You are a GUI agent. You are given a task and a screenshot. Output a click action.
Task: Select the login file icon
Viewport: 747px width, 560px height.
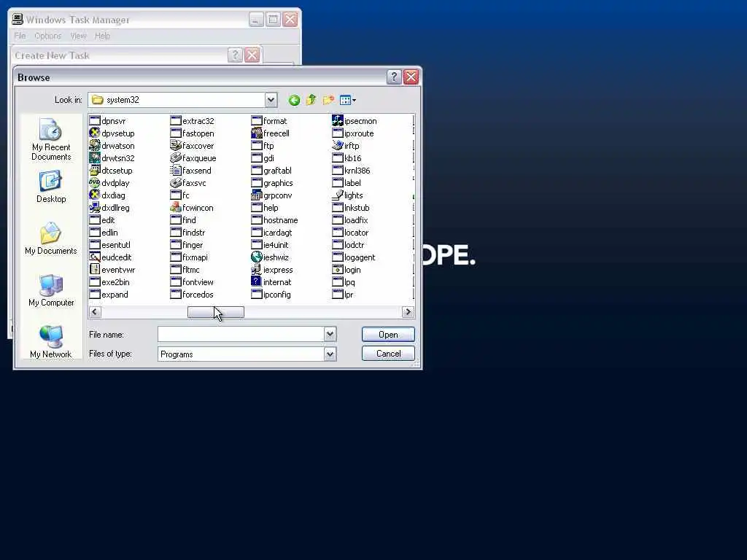[x=338, y=270]
